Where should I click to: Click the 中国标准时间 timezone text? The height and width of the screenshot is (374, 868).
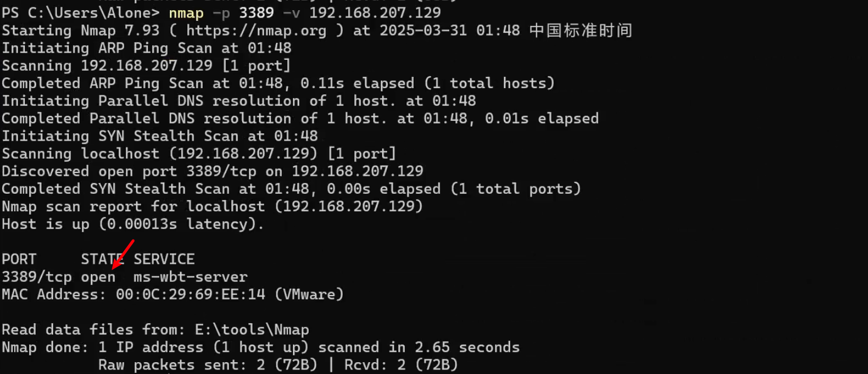pos(580,31)
